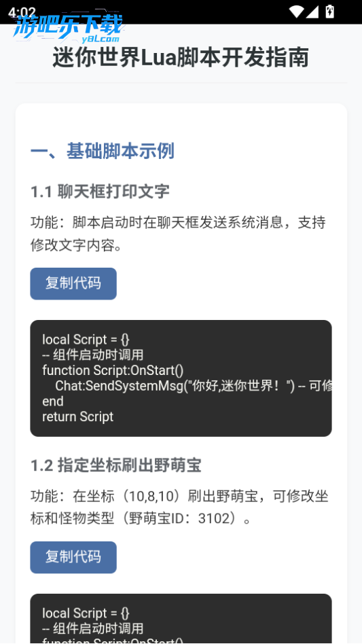Viewport: 362px width, 644px height.
Task: Click the Chat:SendSystemMsg code line
Action: [x=194, y=386]
